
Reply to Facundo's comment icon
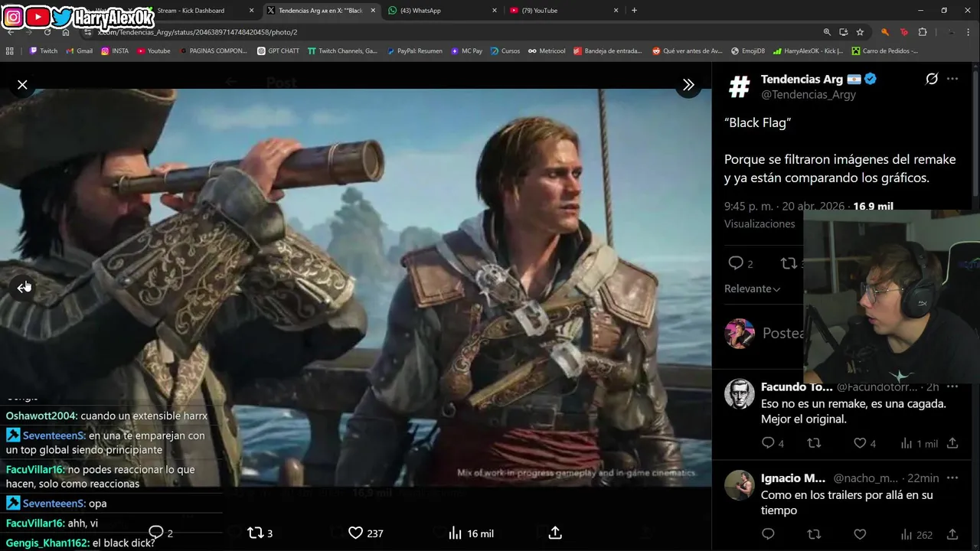(x=768, y=443)
